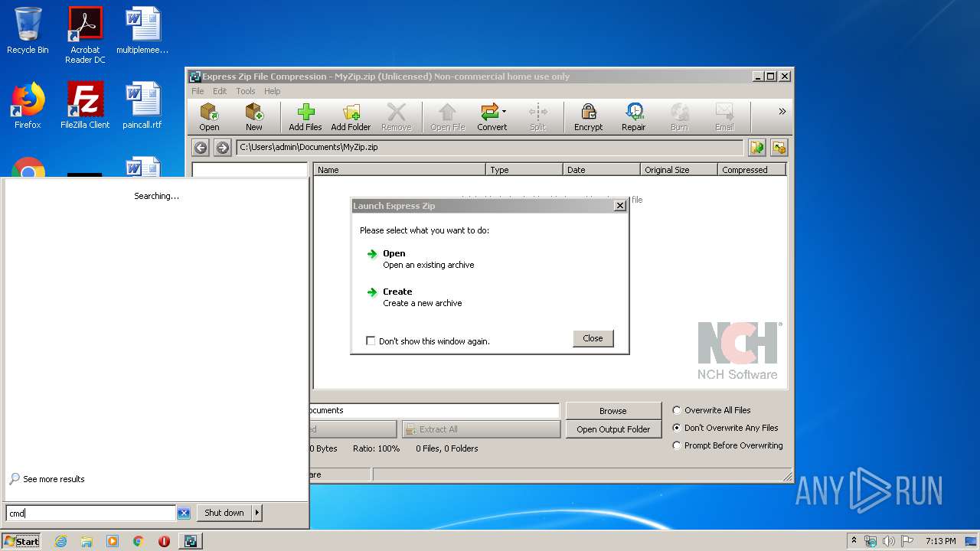Expand the toolbar overflow chevron
Viewport: 980px width, 551px height.
782,112
